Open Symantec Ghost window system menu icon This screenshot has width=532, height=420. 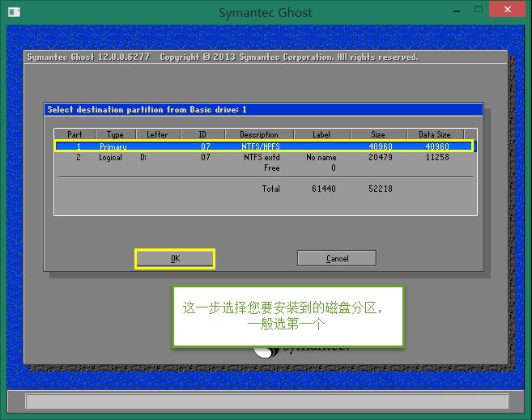14,12
